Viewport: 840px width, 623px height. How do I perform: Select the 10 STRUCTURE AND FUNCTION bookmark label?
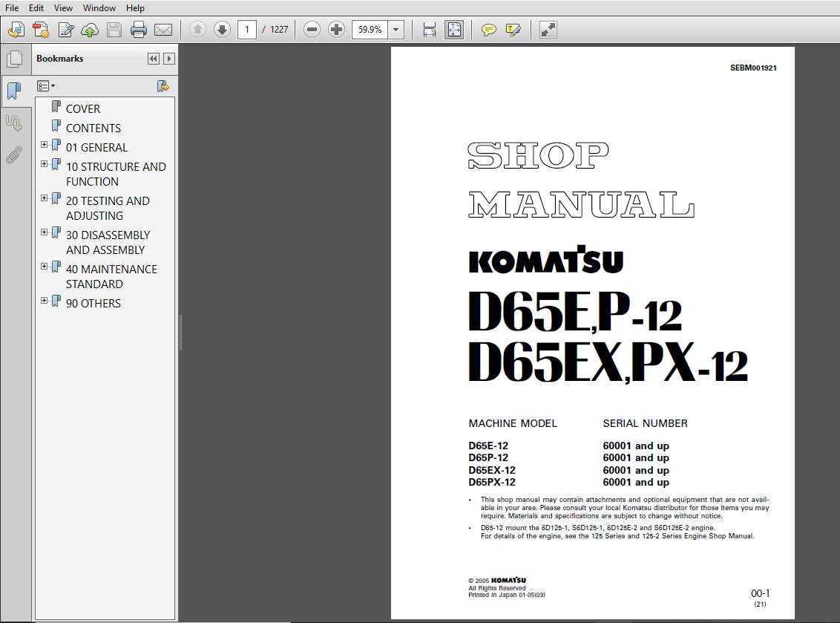point(116,174)
